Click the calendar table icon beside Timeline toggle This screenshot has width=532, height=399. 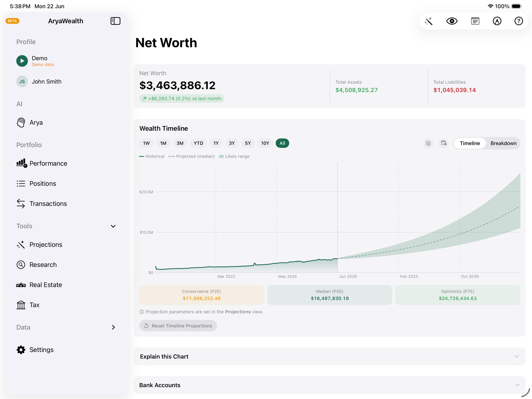443,143
